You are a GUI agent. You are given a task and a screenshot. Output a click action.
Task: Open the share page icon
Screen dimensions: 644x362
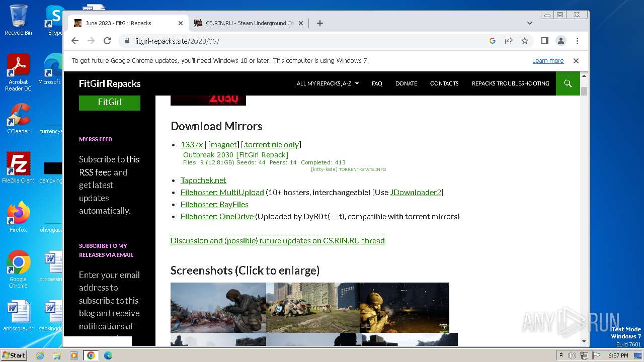tap(509, 41)
